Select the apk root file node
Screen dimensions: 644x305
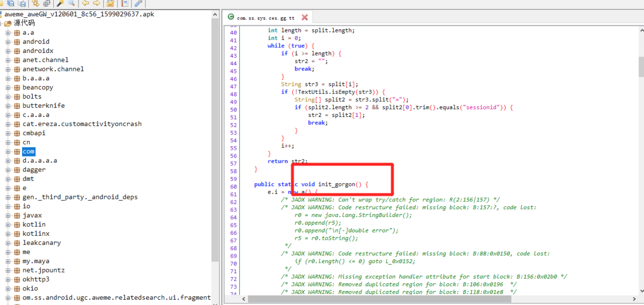(x=79, y=14)
